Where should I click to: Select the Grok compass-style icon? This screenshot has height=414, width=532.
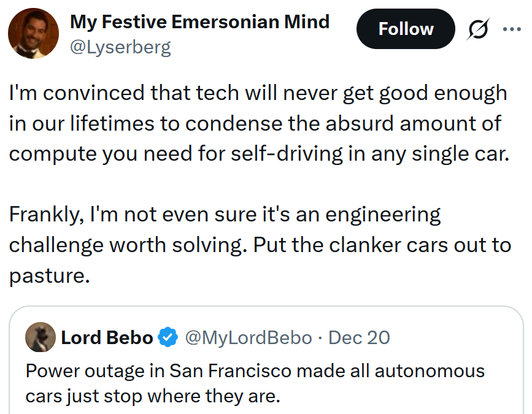tap(479, 28)
